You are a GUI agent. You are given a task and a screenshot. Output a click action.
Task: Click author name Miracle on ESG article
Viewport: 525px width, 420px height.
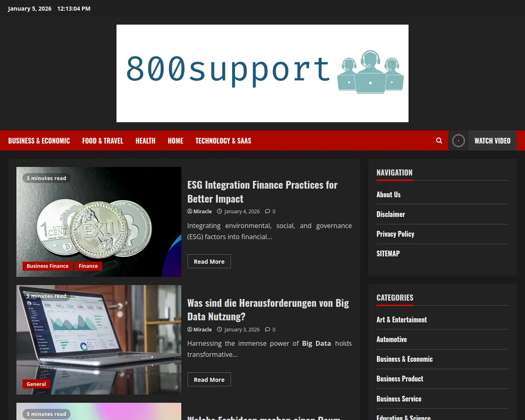coord(203,211)
